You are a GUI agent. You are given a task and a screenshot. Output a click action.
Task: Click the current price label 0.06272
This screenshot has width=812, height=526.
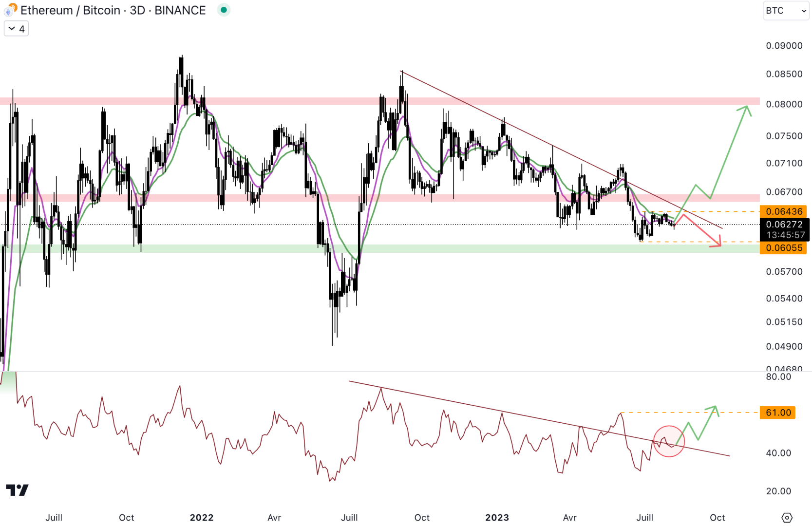784,225
